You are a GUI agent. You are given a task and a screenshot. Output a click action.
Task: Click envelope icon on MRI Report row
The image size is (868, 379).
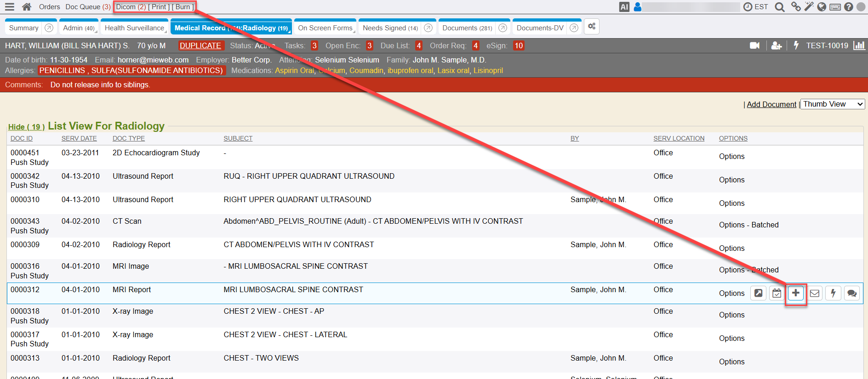814,293
